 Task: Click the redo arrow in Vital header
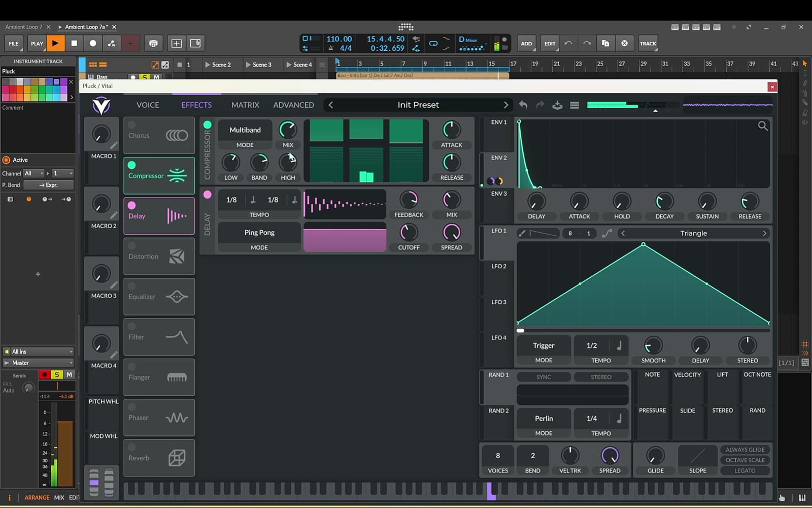point(540,105)
